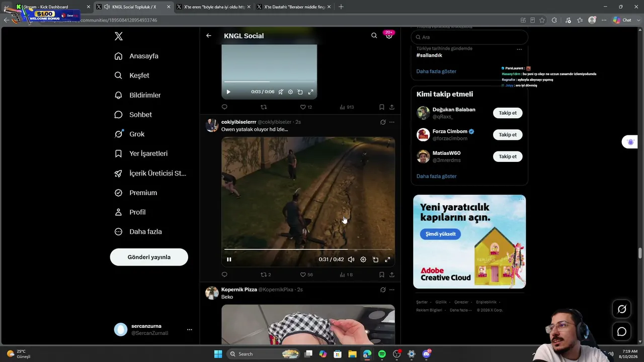This screenshot has height=362, width=644.
Task: Seek the 0:42 video progress bar
Action: 308,249
